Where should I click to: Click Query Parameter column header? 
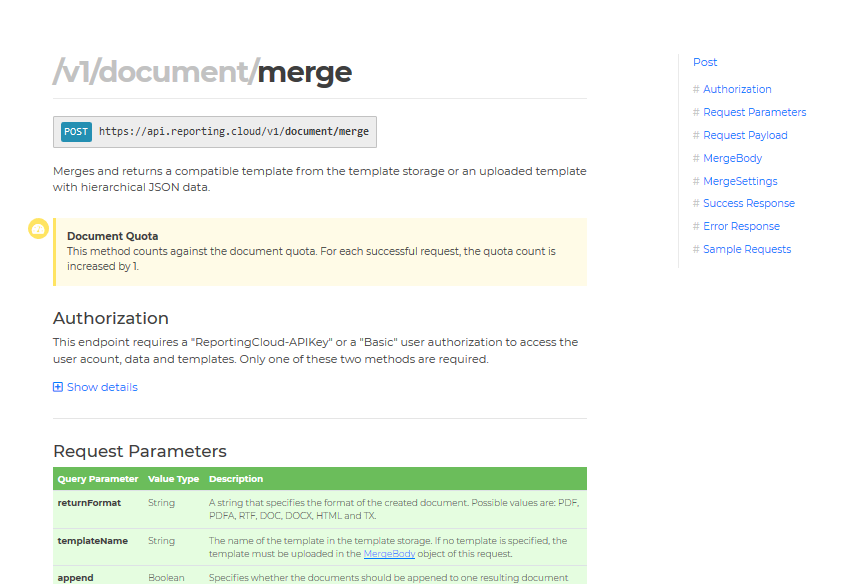[98, 479]
